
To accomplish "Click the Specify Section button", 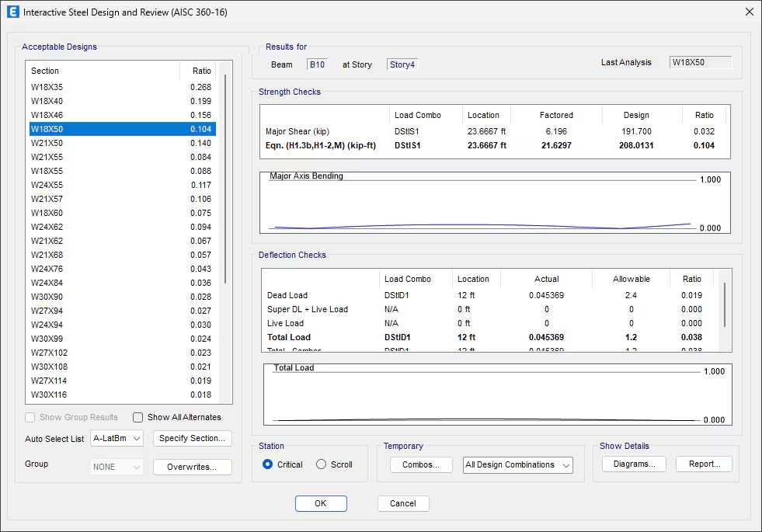I will (192, 439).
